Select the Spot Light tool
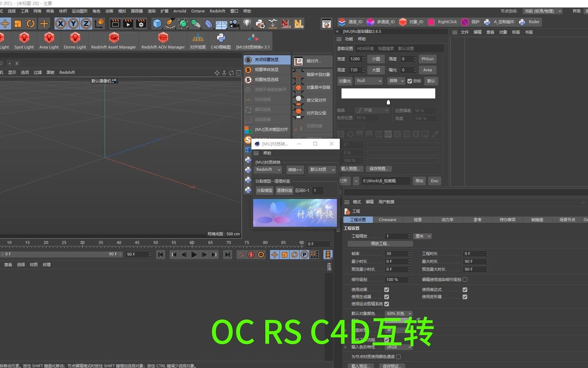This screenshot has height=368, width=588. pos(24,40)
